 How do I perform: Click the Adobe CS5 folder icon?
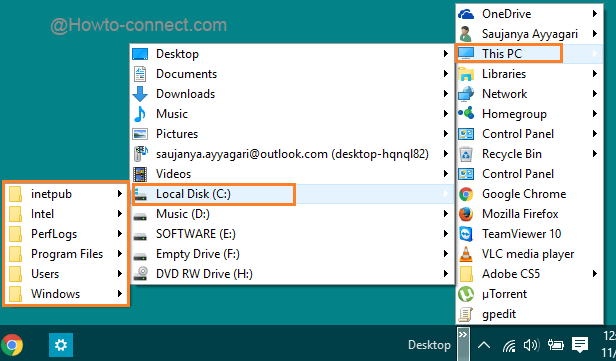coord(466,274)
